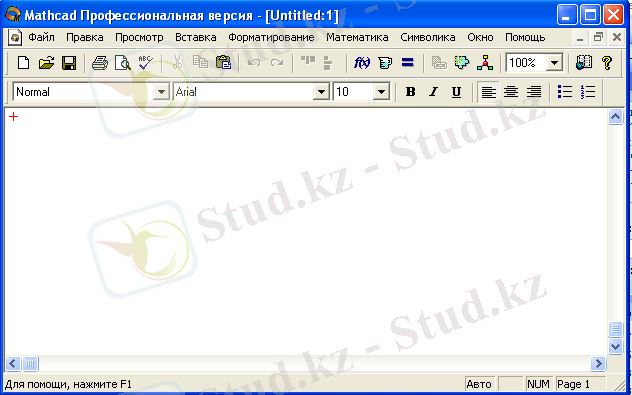
Task: Click the Calculate equals sign icon
Action: [x=408, y=63]
